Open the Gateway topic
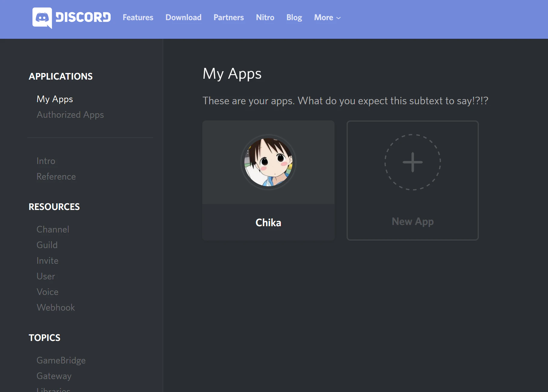 54,376
